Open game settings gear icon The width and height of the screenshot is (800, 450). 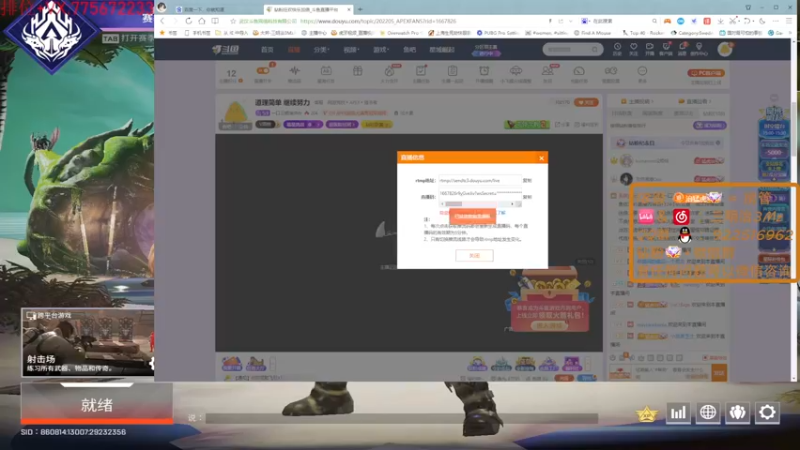pyautogui.click(x=767, y=412)
